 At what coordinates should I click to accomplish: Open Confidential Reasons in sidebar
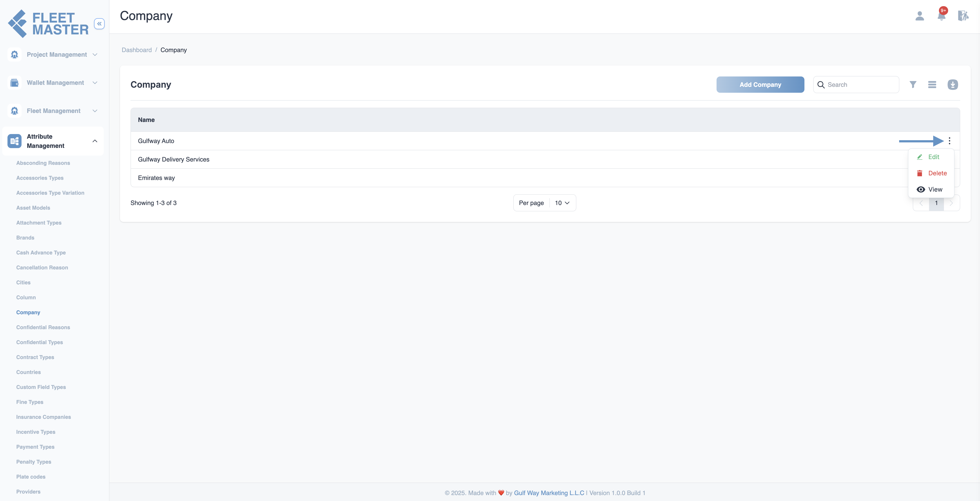43,327
